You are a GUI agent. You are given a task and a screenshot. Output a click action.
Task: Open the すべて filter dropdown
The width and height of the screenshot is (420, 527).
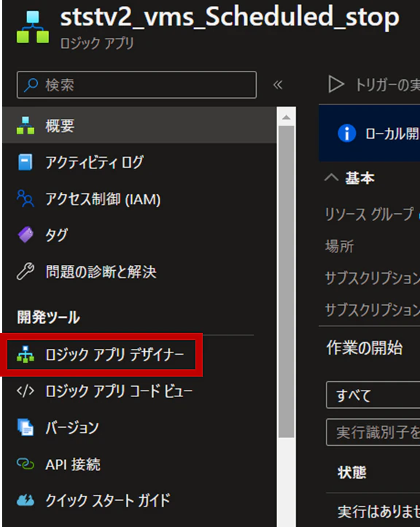coord(373,395)
